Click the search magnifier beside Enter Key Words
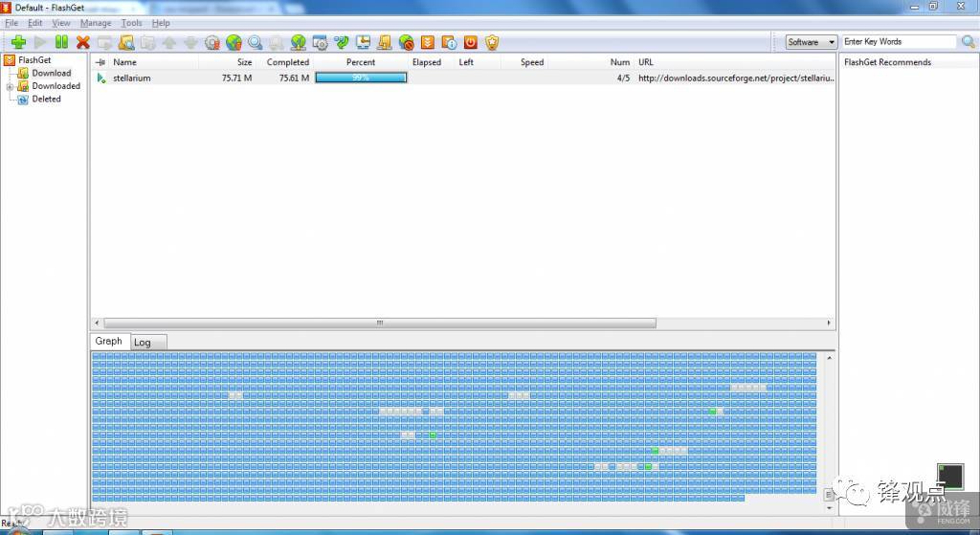The height and width of the screenshot is (535, 980). pyautogui.click(x=969, y=42)
